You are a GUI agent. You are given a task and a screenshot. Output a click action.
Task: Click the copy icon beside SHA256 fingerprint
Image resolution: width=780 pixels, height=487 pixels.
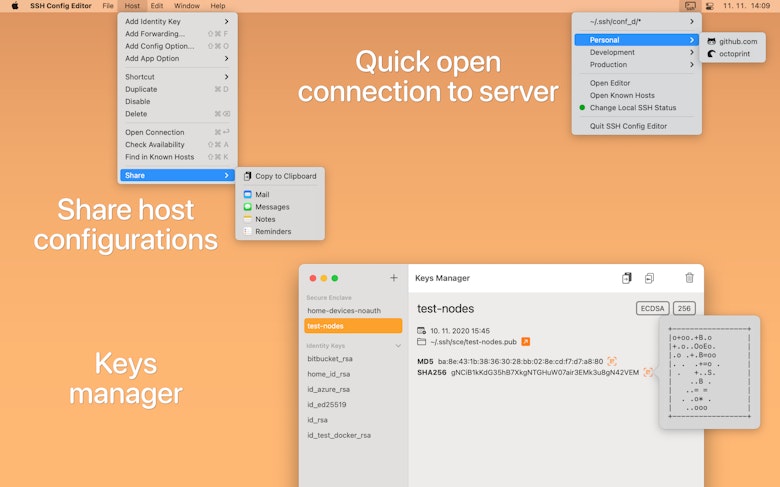pyautogui.click(x=648, y=372)
